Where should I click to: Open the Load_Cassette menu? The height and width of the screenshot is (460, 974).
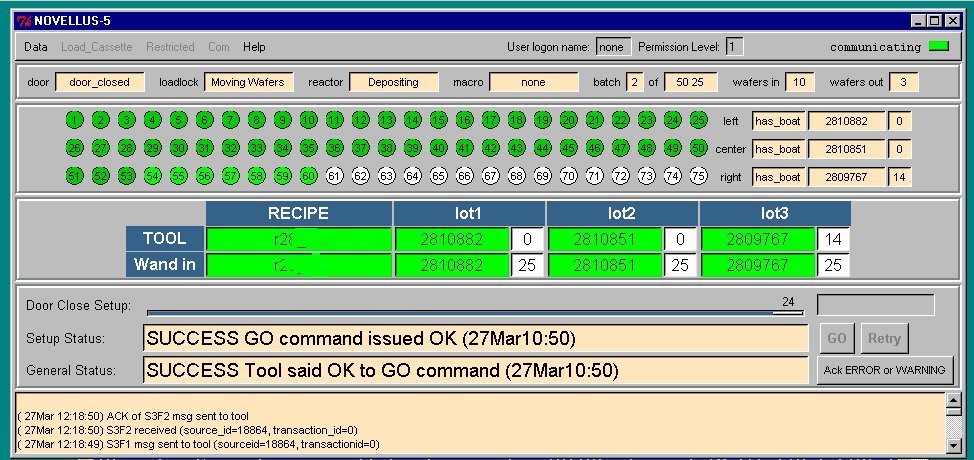click(96, 47)
